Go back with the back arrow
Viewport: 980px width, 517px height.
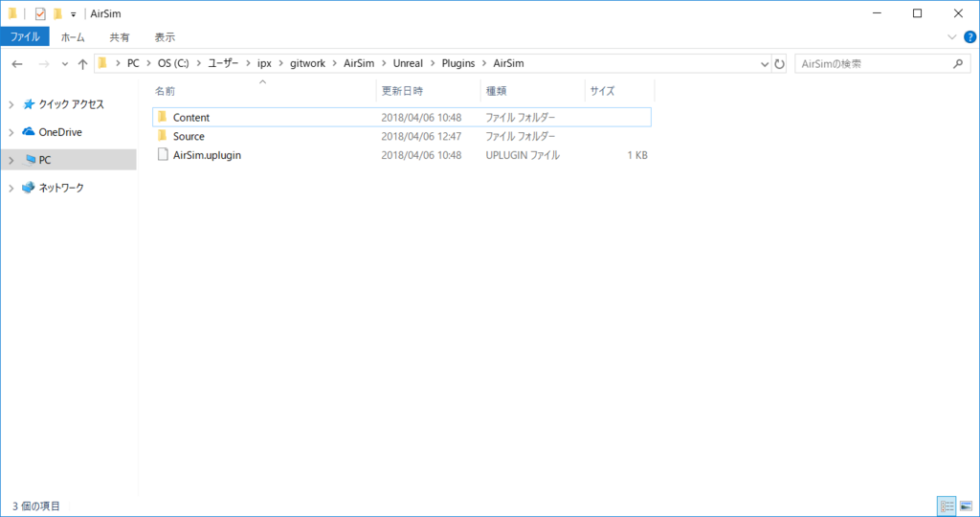tap(17, 64)
